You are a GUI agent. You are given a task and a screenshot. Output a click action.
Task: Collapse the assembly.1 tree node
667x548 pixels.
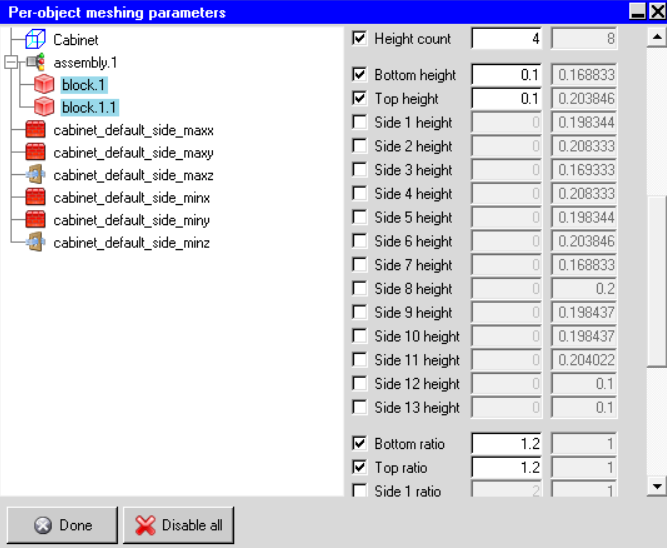click(11, 62)
